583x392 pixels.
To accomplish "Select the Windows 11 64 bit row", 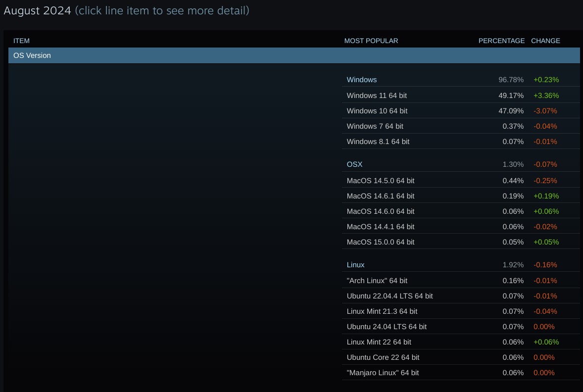I will pyautogui.click(x=461, y=95).
